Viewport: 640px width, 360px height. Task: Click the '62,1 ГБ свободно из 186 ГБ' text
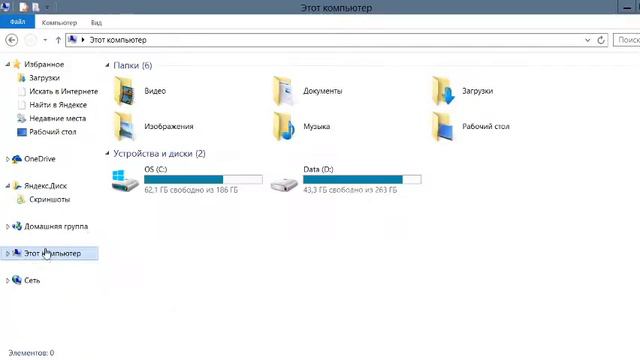click(191, 190)
